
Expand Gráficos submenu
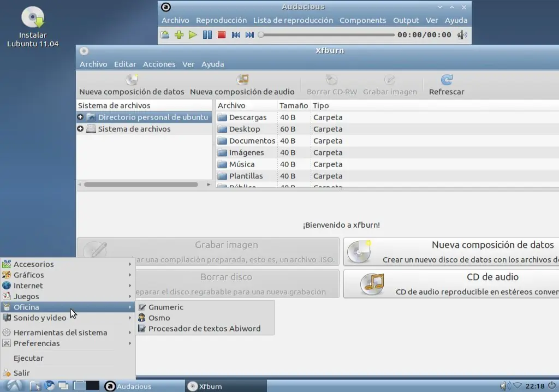pos(68,275)
